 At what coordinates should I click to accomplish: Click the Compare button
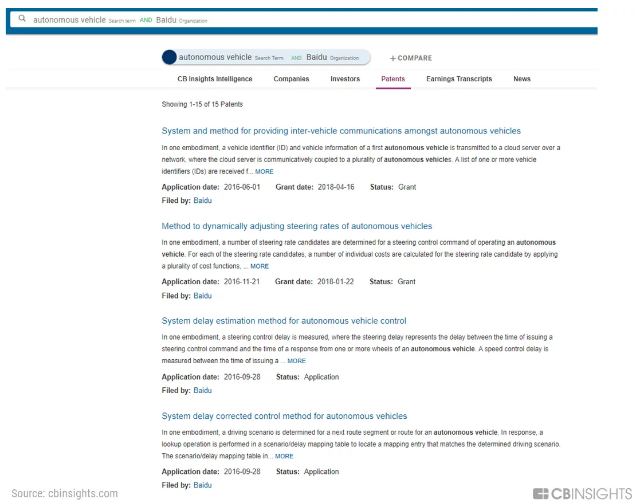click(411, 58)
